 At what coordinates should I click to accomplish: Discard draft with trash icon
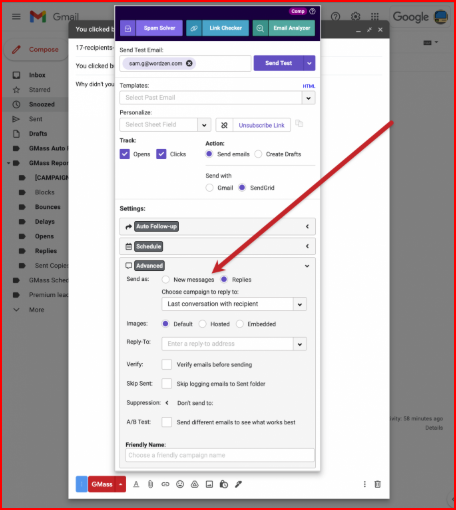[x=378, y=484]
